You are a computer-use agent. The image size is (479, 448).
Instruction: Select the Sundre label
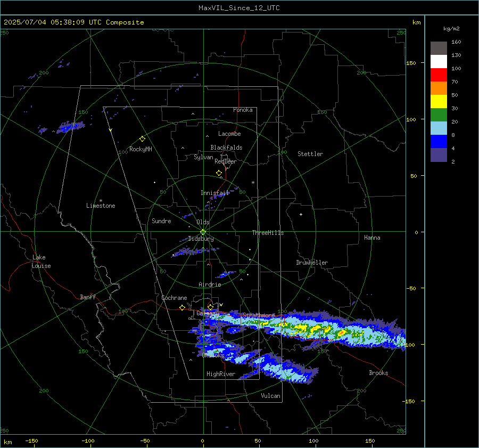[162, 221]
